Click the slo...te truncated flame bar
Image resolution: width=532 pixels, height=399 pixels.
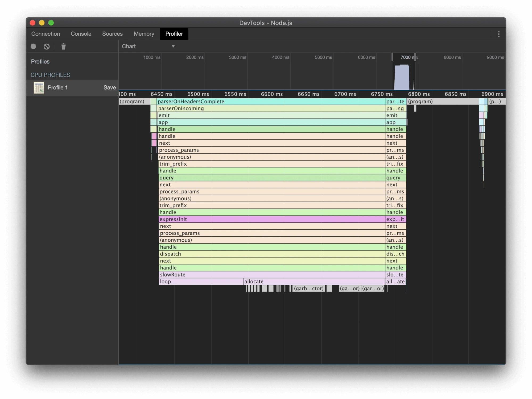point(395,275)
